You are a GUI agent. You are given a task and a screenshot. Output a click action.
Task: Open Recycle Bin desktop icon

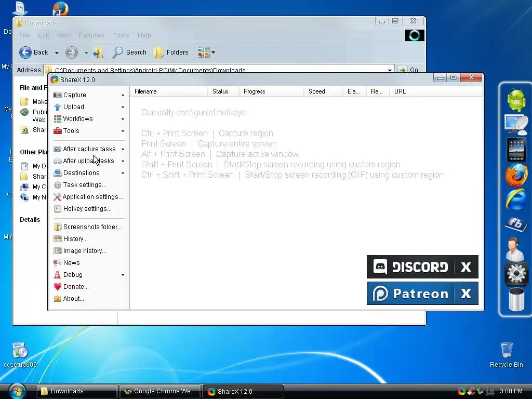pyautogui.click(x=506, y=355)
